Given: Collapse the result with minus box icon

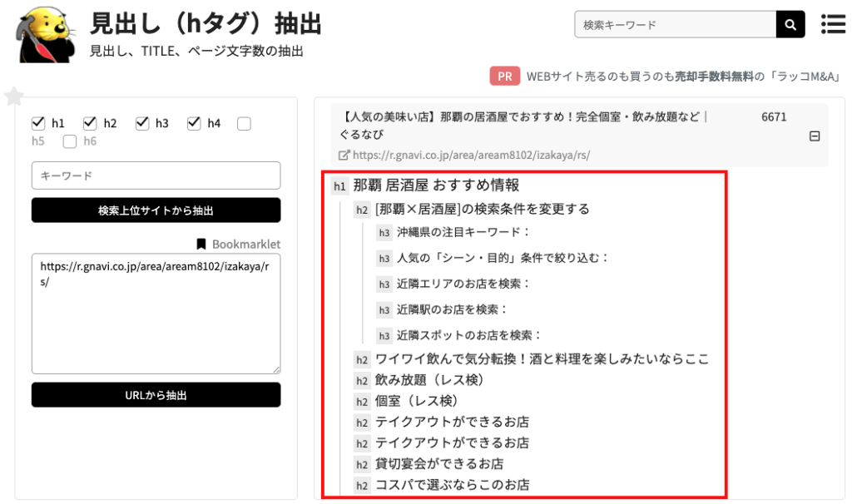Looking at the screenshot, I should (815, 136).
